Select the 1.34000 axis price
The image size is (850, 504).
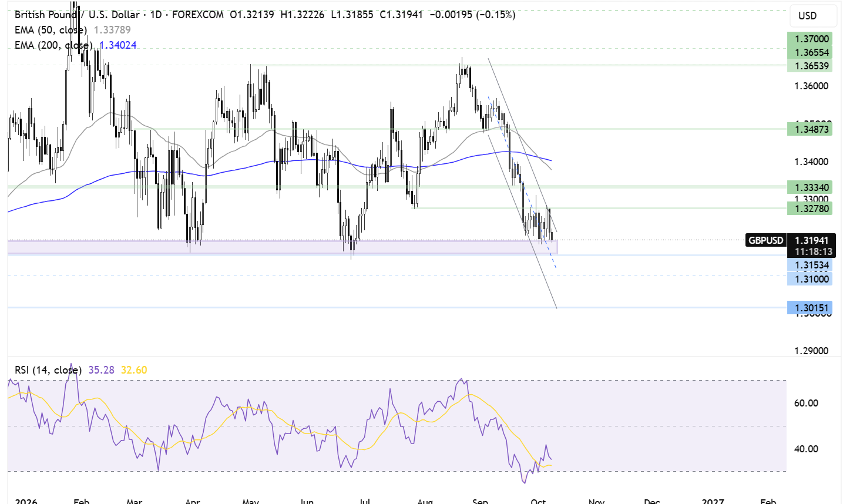click(811, 162)
